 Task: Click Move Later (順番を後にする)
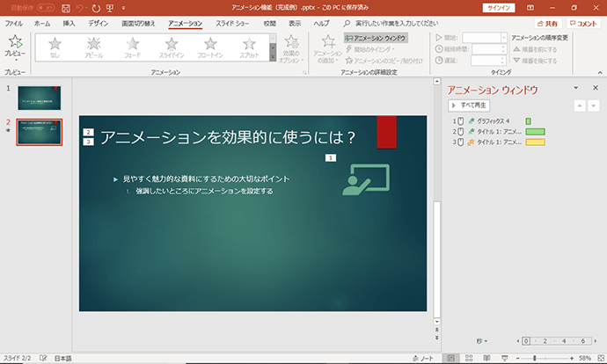click(535, 61)
